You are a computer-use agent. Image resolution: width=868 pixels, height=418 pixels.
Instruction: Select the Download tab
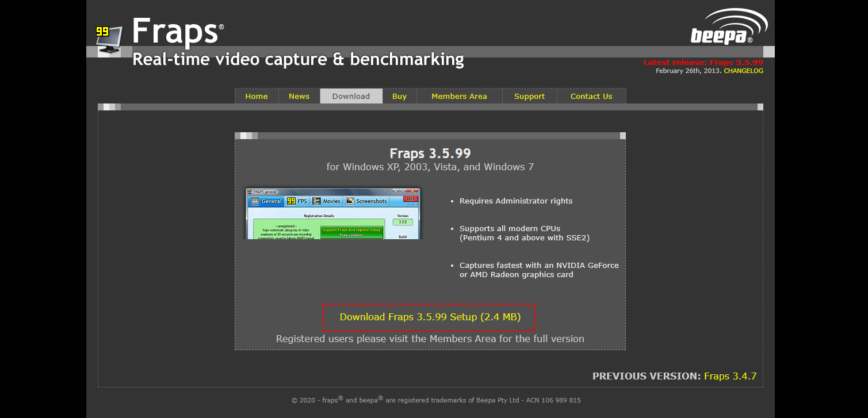[x=351, y=96]
